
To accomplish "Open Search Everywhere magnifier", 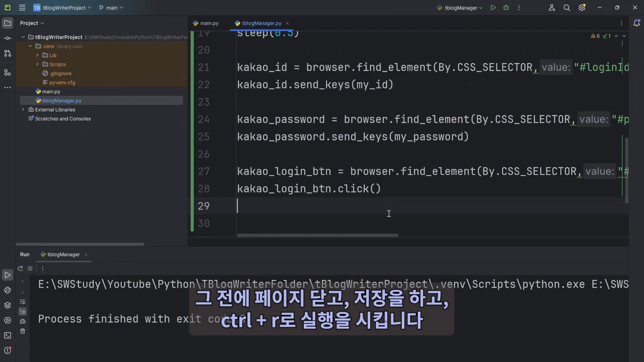I will (x=567, y=7).
